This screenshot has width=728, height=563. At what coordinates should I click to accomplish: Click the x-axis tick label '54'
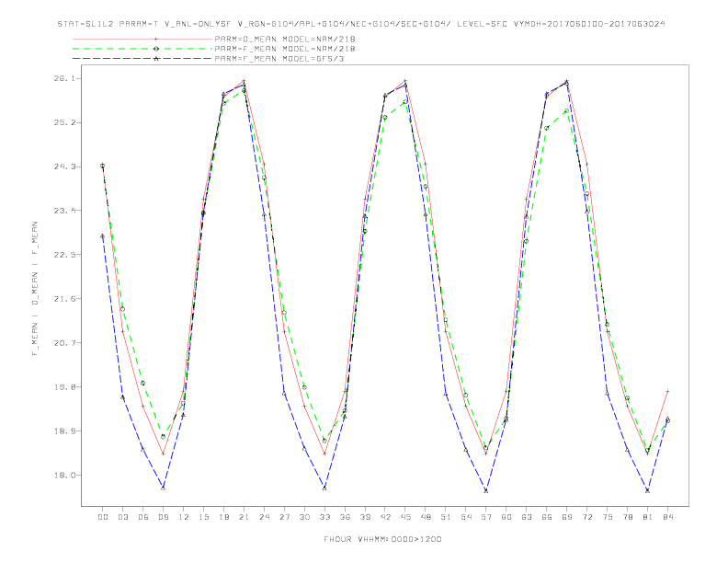tap(466, 517)
